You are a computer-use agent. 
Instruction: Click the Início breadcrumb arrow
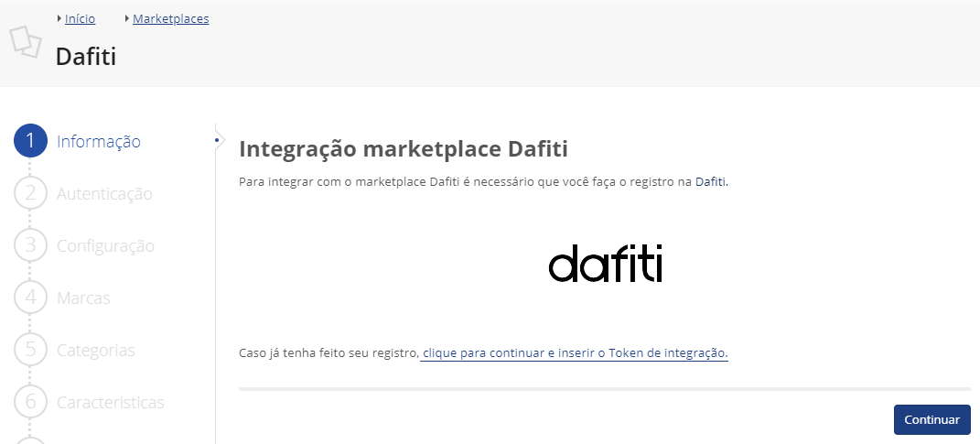59,18
